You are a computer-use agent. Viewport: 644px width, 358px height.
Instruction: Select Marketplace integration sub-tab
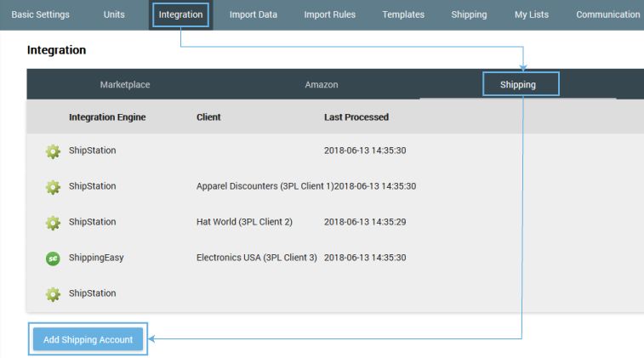coord(125,84)
